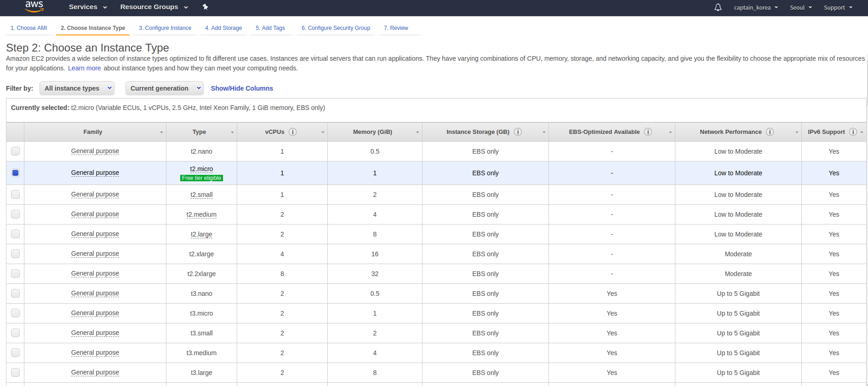
Task: Show info for Instance Storage column
Action: pyautogui.click(x=518, y=132)
